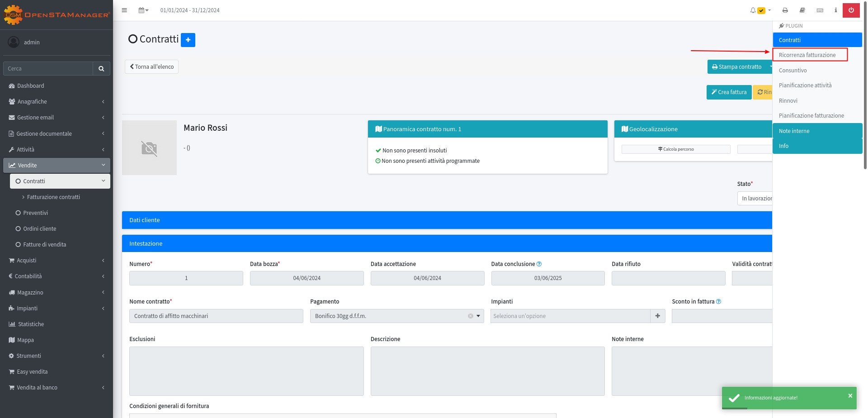This screenshot has width=868, height=418.
Task: Click the plus button next to Impianti
Action: tap(657, 316)
